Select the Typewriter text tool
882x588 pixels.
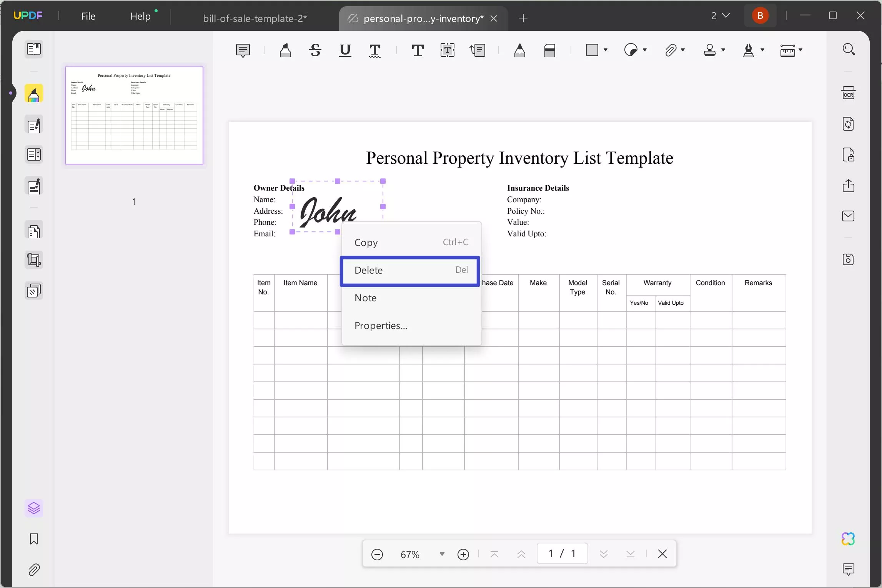[x=418, y=50]
